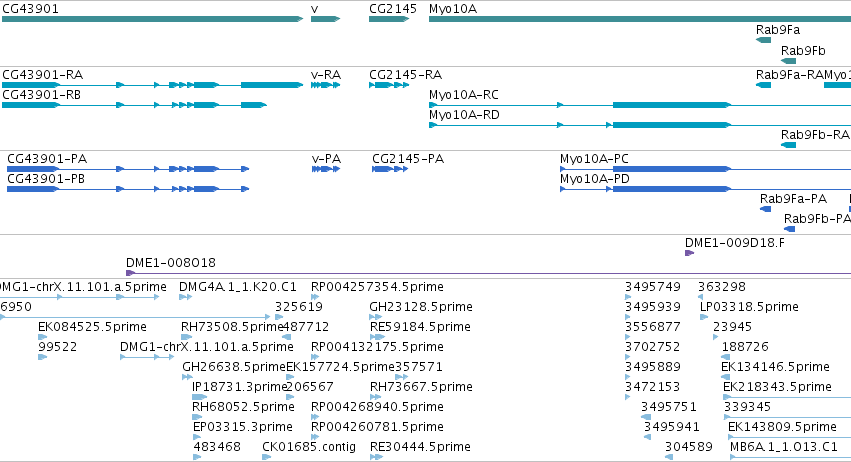
Task: Open the Myo10A gene label
Action: pos(453,9)
